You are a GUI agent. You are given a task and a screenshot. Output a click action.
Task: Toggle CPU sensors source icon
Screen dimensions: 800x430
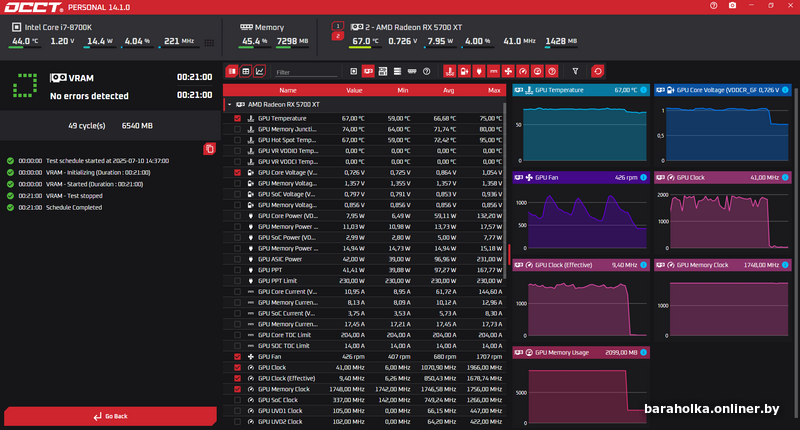coord(354,71)
